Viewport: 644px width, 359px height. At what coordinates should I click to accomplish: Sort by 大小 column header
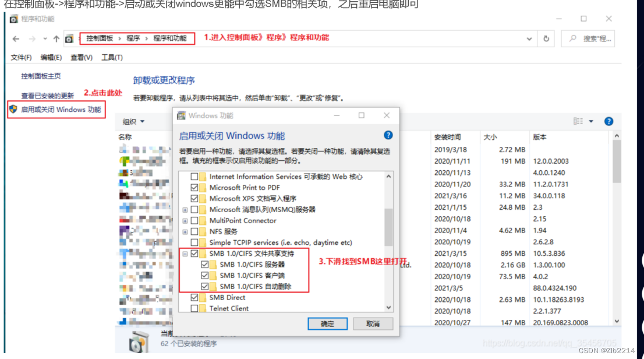[x=490, y=137]
